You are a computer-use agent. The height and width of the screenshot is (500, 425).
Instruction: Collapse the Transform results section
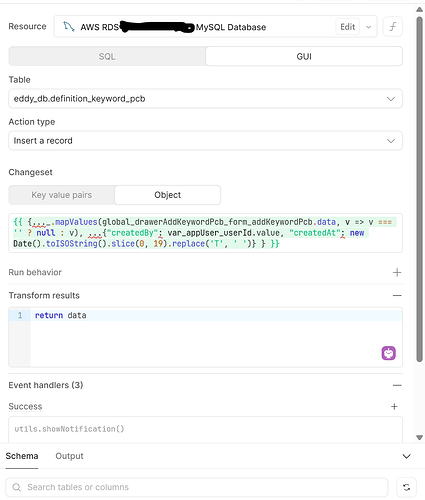click(x=397, y=295)
